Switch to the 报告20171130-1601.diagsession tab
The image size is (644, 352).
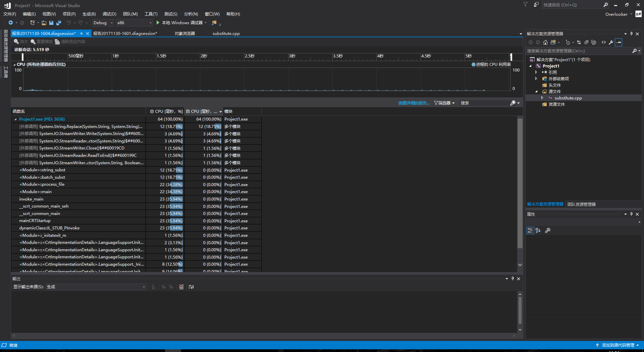point(125,34)
